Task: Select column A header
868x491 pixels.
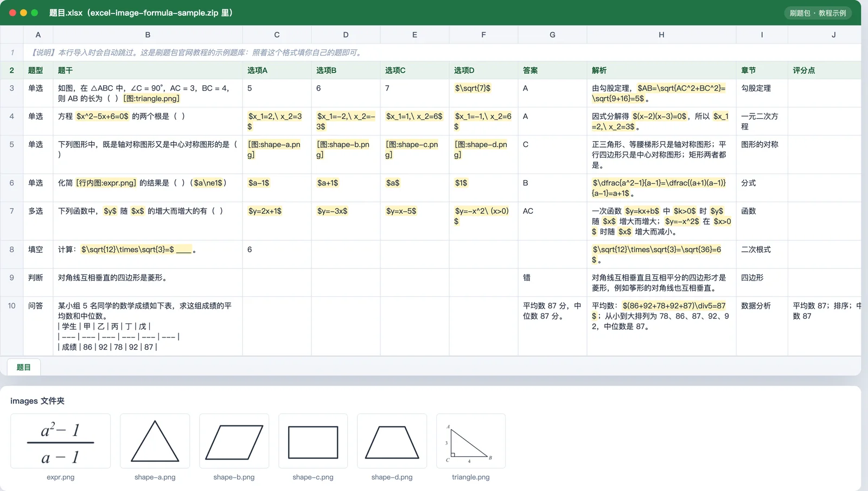Action: (38, 35)
